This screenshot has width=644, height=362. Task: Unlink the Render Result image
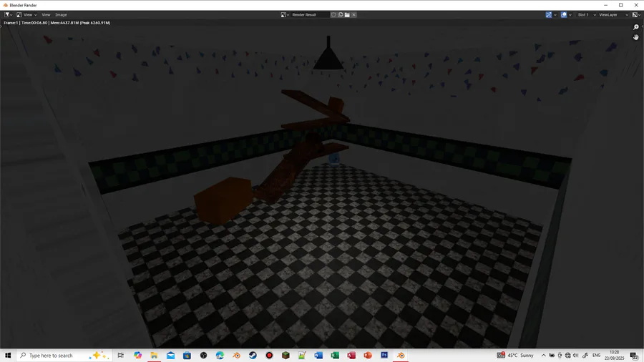click(x=354, y=15)
